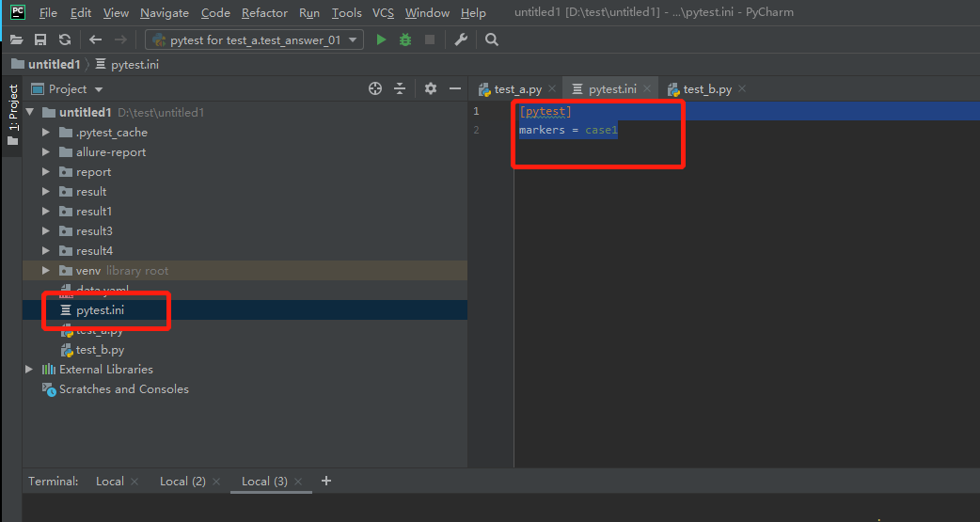The height and width of the screenshot is (522, 980).
Task: Toggle the 1: Project side tool window
Action: pyautogui.click(x=12, y=115)
